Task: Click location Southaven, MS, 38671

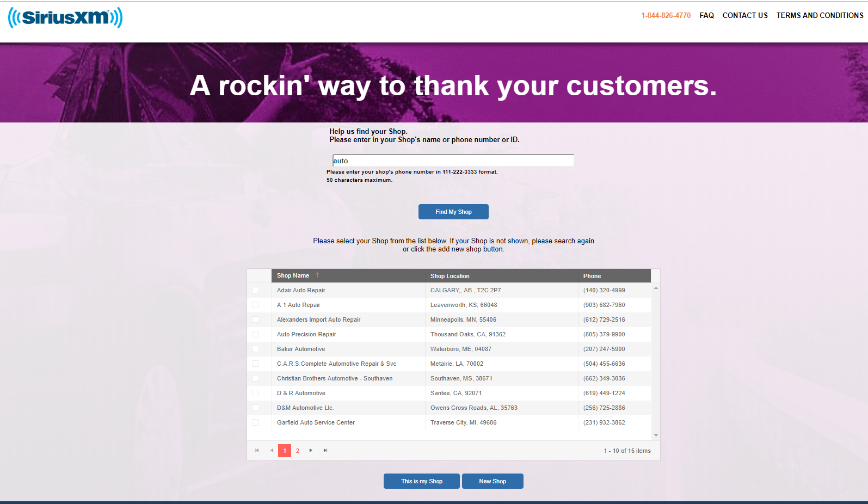Action: coord(461,378)
